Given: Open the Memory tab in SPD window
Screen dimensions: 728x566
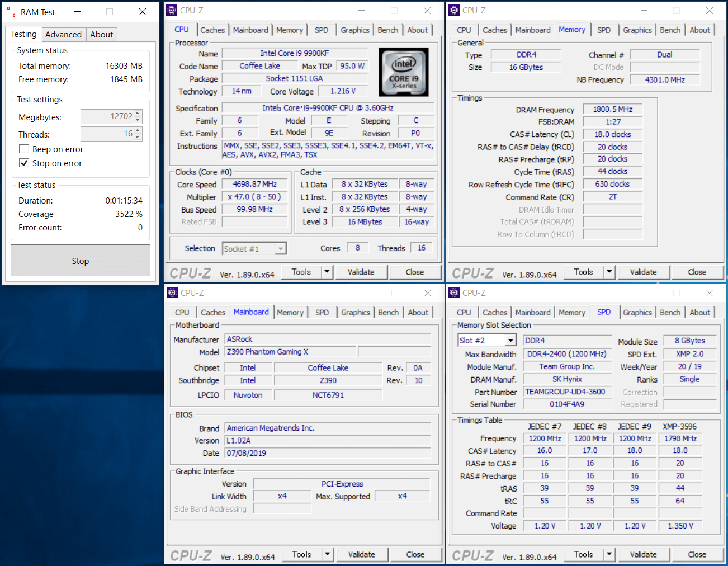Looking at the screenshot, I should pos(572,313).
